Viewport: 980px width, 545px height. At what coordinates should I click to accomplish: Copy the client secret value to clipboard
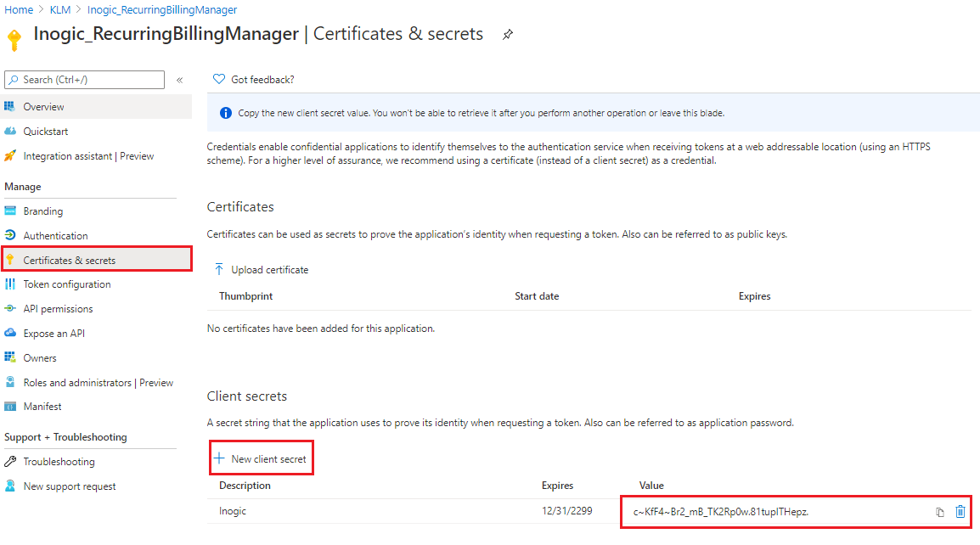(939, 512)
